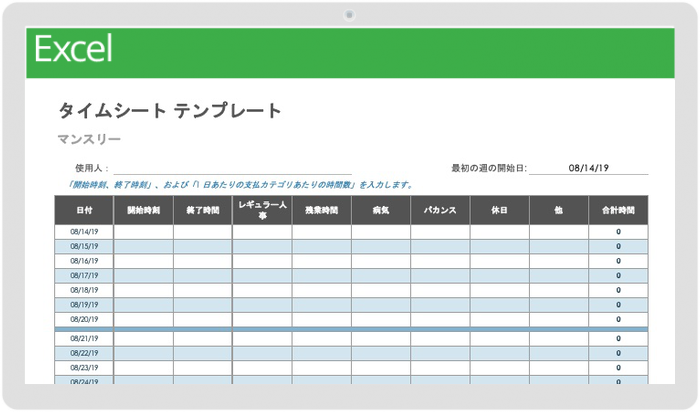Select the 合計時間 column header
Screen dimensions: 700x412
618,210
